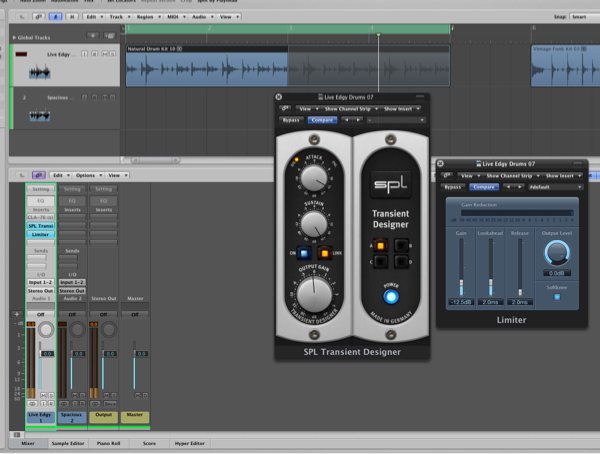The height and width of the screenshot is (454, 600).
Task: Open preset dropdown in SPL Transient Designer window
Action: pos(396,120)
